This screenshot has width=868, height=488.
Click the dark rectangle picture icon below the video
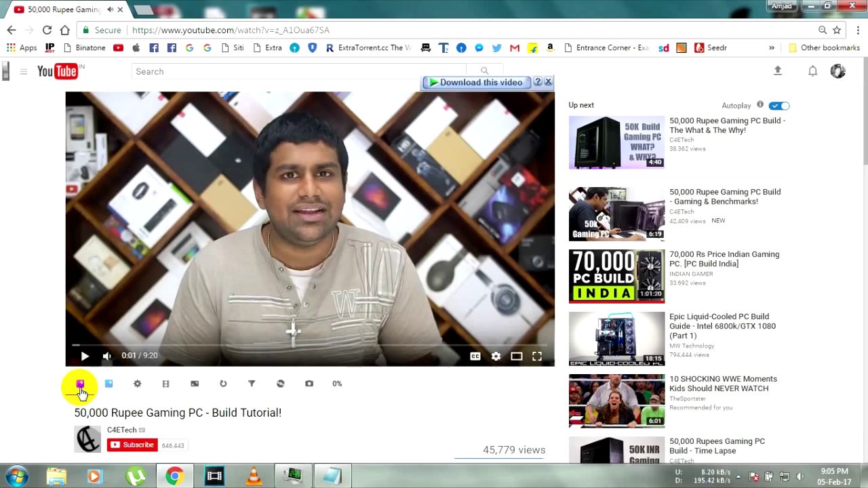click(195, 384)
